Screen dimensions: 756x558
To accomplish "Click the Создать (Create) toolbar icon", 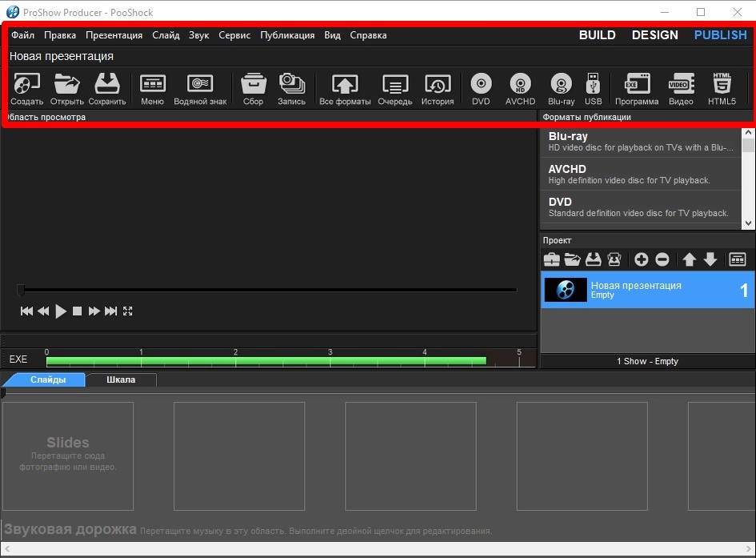I will click(27, 89).
